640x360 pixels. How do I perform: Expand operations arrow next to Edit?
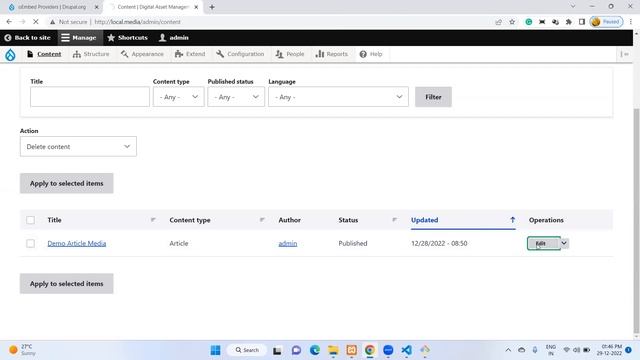click(564, 243)
